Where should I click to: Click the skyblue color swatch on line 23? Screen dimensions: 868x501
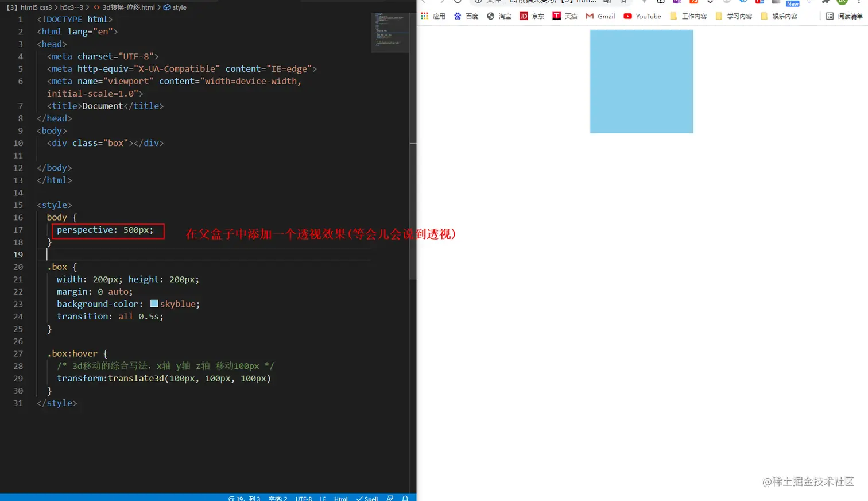tap(154, 303)
